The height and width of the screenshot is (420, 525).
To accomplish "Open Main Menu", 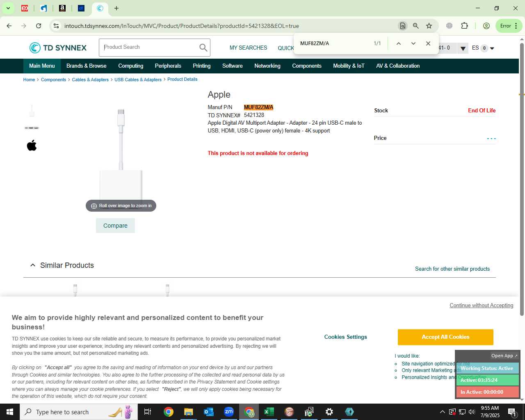I will pos(42,66).
